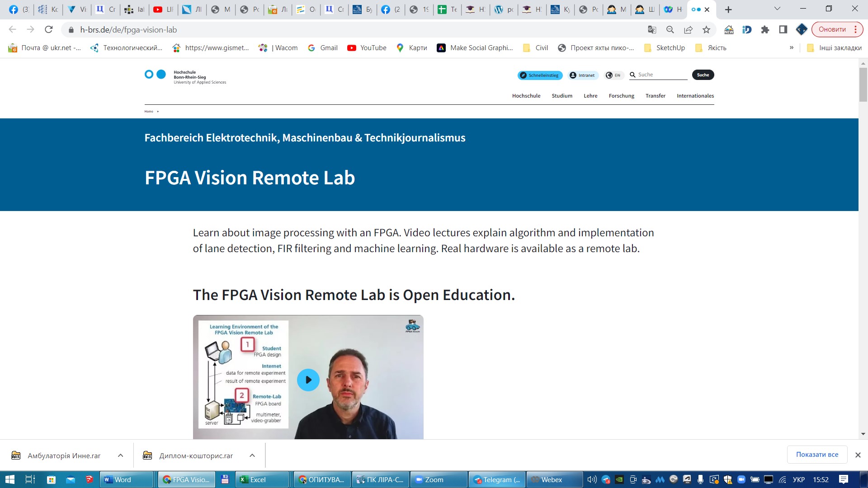This screenshot has height=488, width=868.
Task: Open the Schnelleinstieg quick access button
Action: point(540,75)
